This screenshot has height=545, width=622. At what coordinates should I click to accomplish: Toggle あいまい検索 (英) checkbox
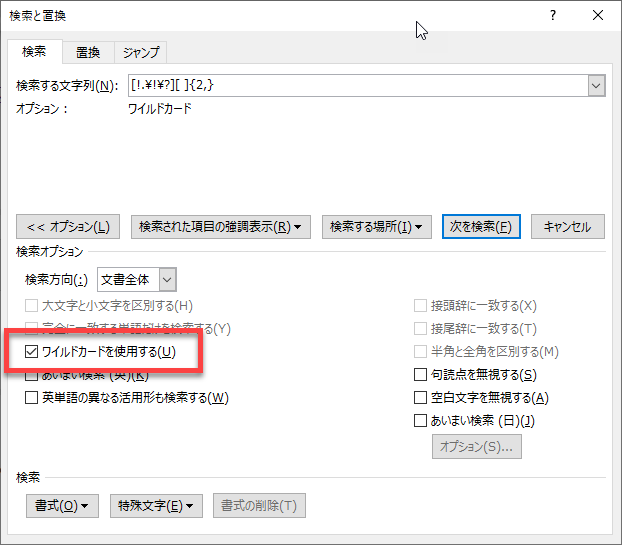click(x=32, y=376)
